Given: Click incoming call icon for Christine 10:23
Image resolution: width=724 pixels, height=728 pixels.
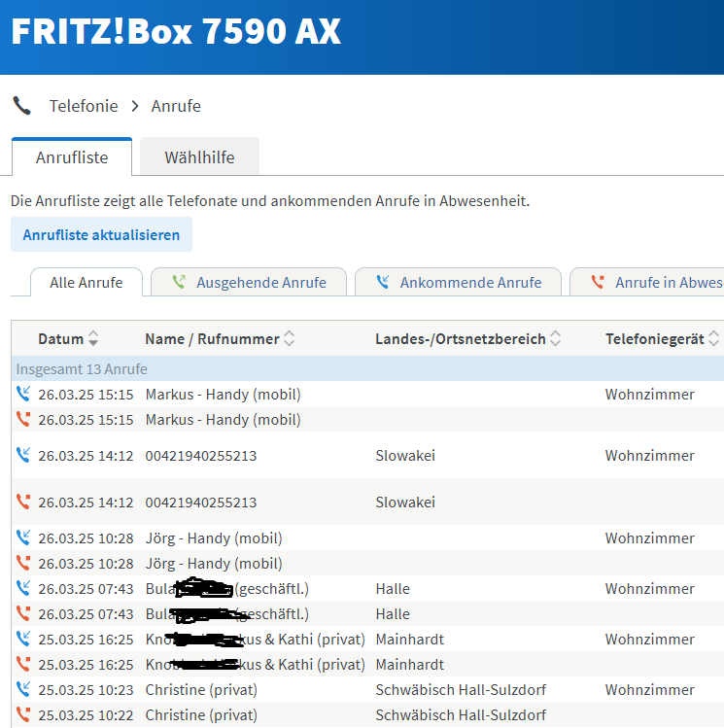Looking at the screenshot, I should click(x=23, y=689).
